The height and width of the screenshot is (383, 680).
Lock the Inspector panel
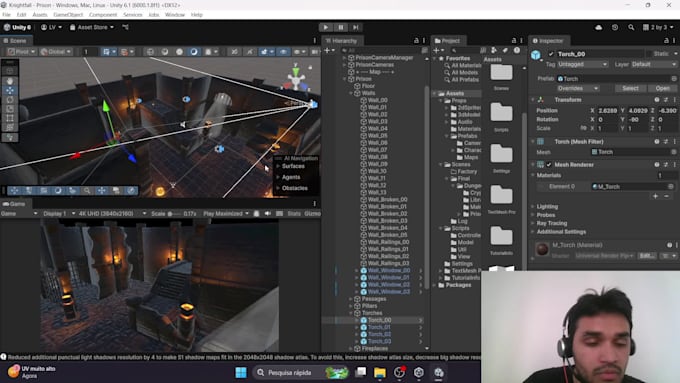pos(666,40)
